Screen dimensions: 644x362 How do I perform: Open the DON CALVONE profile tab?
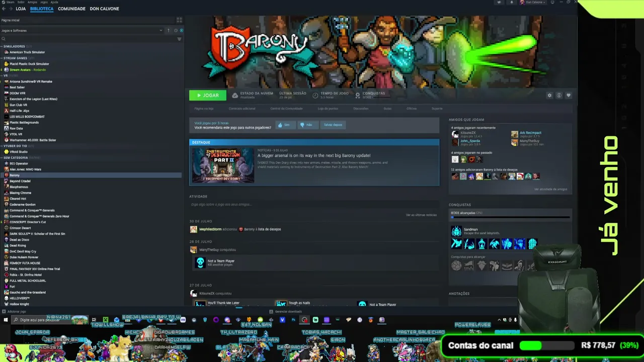click(104, 9)
